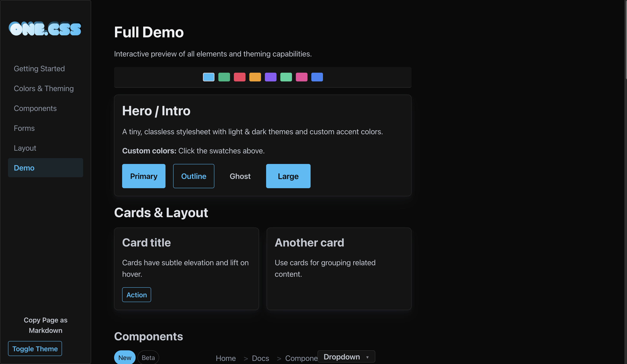The height and width of the screenshot is (364, 627).
Task: Pick the royal blue swatch
Action: (317, 77)
